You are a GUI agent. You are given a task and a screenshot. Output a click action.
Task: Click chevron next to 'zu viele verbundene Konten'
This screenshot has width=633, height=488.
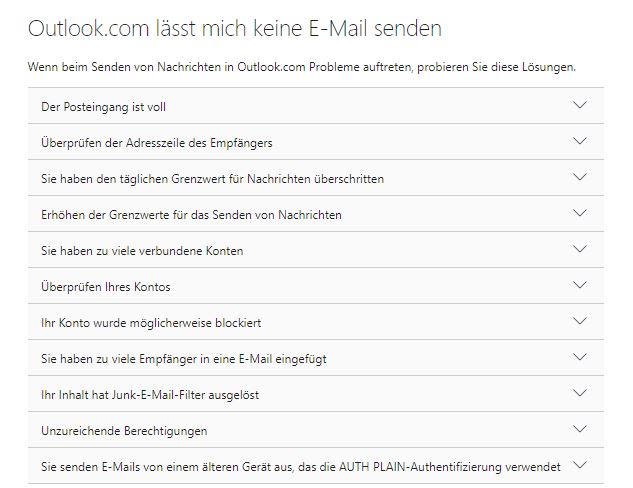[x=580, y=249]
